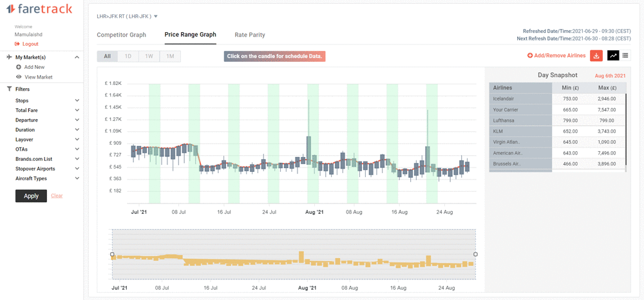Click the Apply button
Viewport: 644px width, 300px height.
click(x=31, y=196)
